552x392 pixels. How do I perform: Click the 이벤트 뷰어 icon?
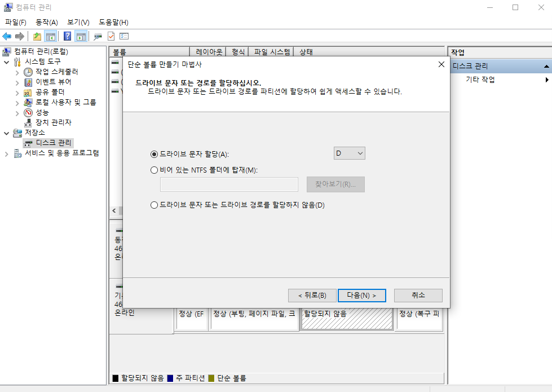point(28,82)
